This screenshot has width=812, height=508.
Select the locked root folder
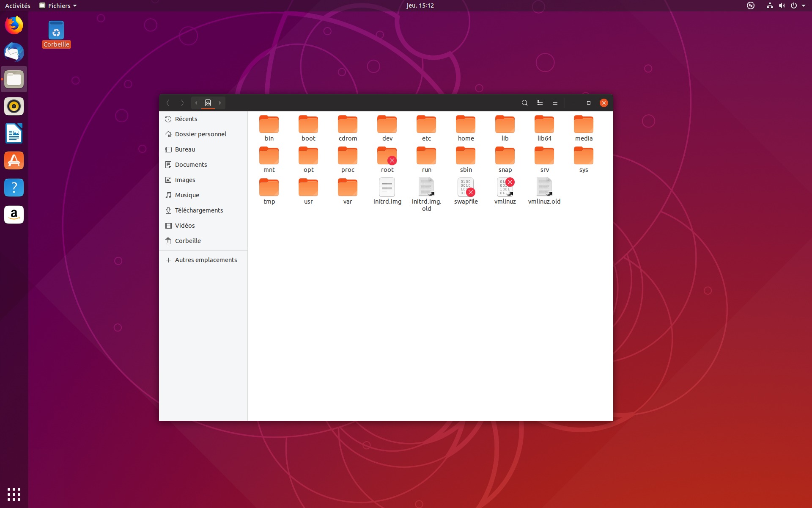point(387,156)
